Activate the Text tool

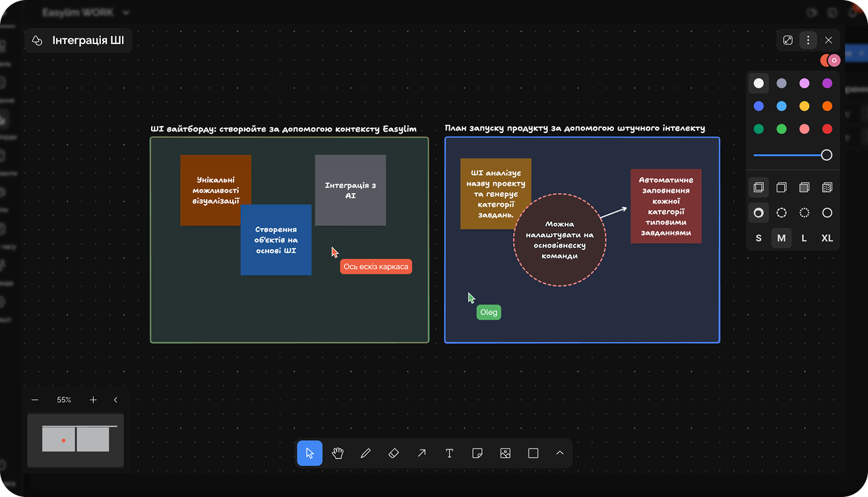449,453
